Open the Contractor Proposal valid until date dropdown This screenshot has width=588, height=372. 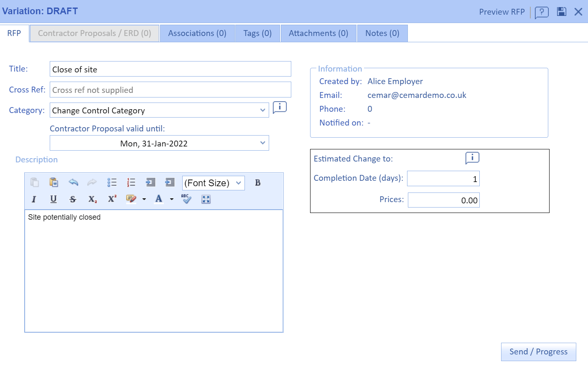(159, 144)
